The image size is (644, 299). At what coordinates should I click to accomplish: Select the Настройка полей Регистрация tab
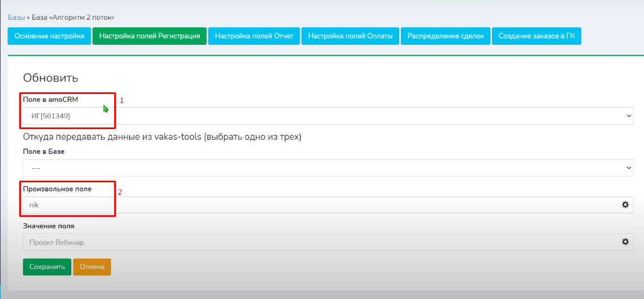[149, 36]
